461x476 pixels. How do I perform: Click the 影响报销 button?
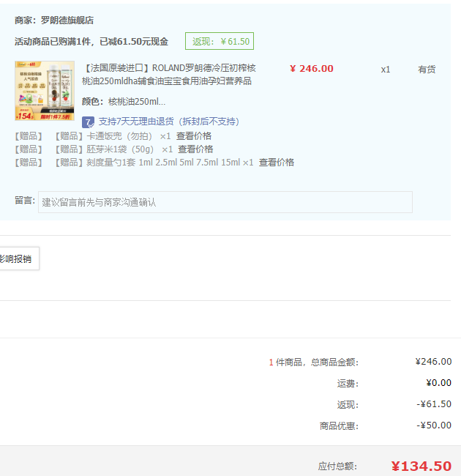click(19, 259)
